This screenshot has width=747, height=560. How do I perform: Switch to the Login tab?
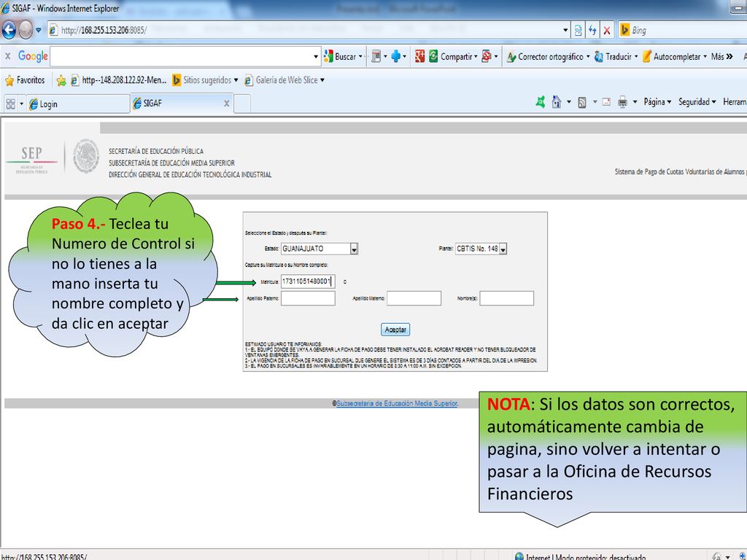pyautogui.click(x=78, y=104)
